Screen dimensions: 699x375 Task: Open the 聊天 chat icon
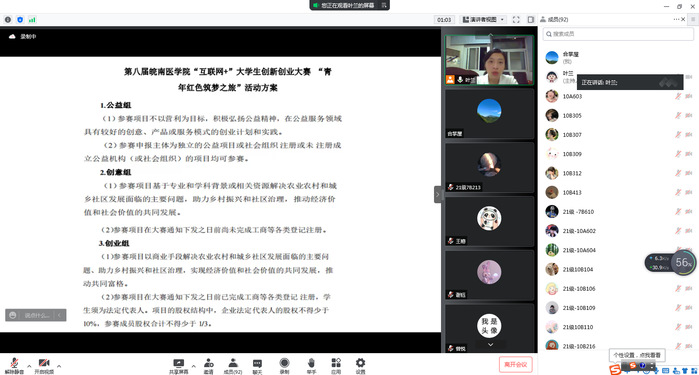tap(257, 363)
